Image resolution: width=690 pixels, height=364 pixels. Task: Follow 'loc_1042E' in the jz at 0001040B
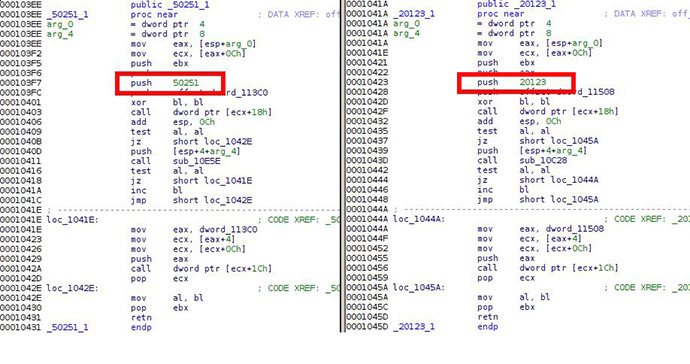pyautogui.click(x=228, y=141)
